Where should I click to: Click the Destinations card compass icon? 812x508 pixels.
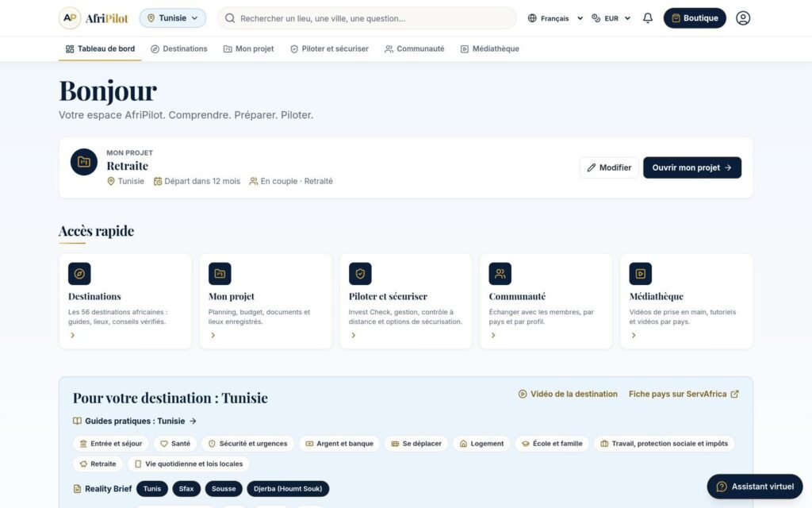[79, 274]
